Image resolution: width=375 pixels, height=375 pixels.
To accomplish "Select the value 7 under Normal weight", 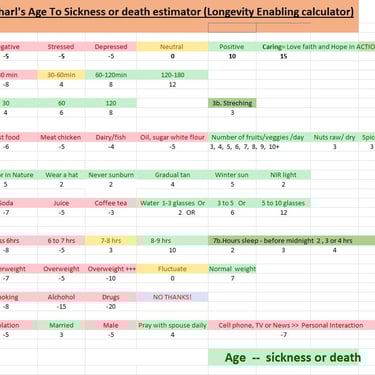I will 232,278.
